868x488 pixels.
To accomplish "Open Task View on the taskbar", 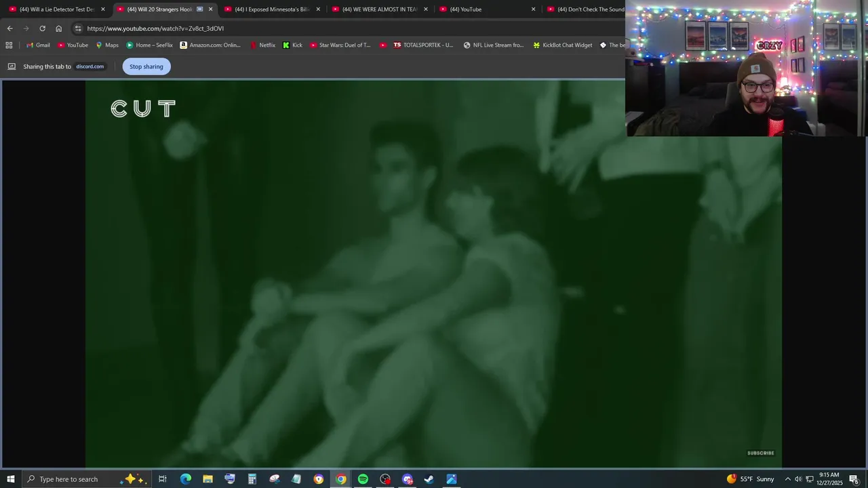I will [163, 479].
